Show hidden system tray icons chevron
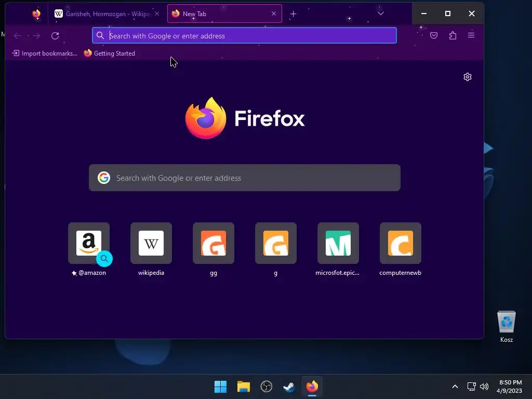Screen dimensions: 532x399 (x=455, y=387)
